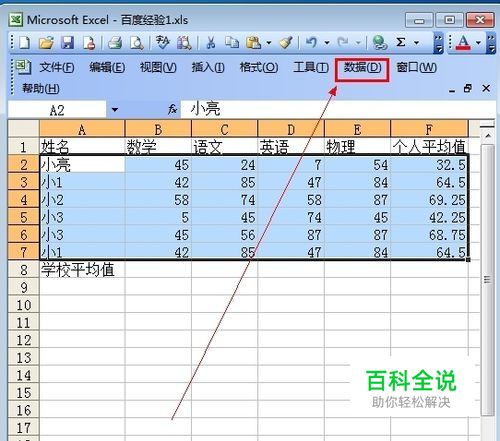Save the workbook with floppy icon
The width and height of the screenshot is (500, 441).
click(68, 43)
